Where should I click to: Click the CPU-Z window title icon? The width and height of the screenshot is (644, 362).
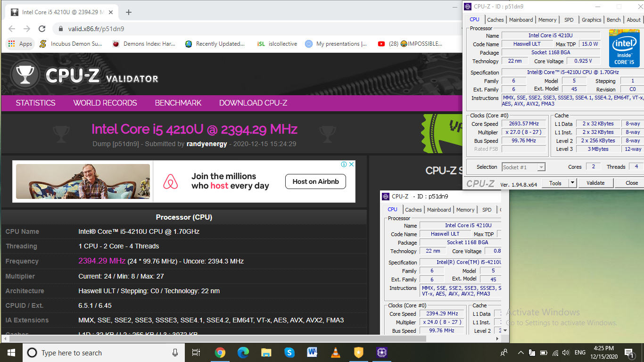point(468,7)
